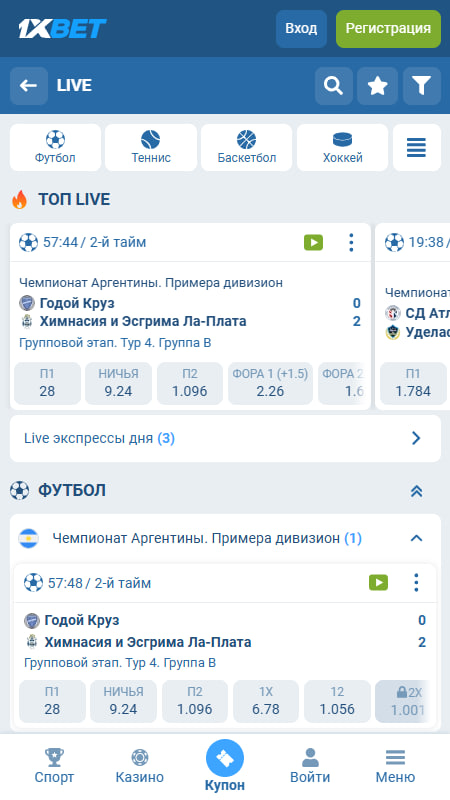The width and height of the screenshot is (450, 800).
Task: Select 1X odds 6.78
Action: 266,701
